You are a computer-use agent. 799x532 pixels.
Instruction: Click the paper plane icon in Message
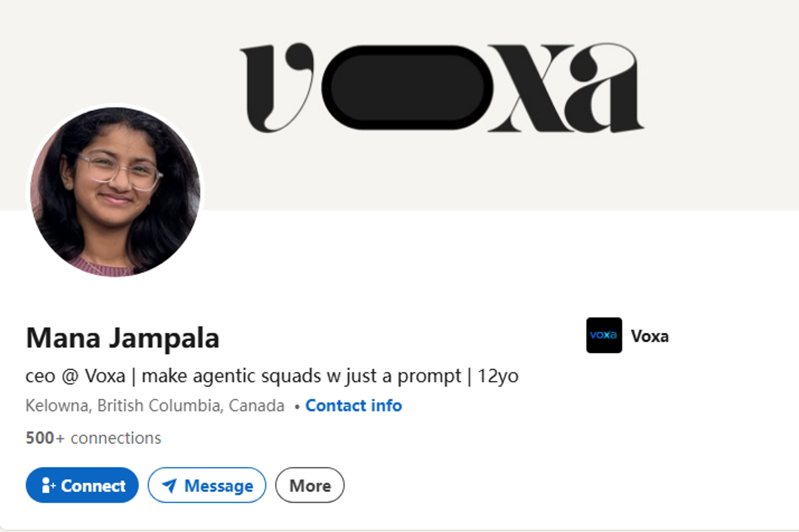(x=169, y=485)
